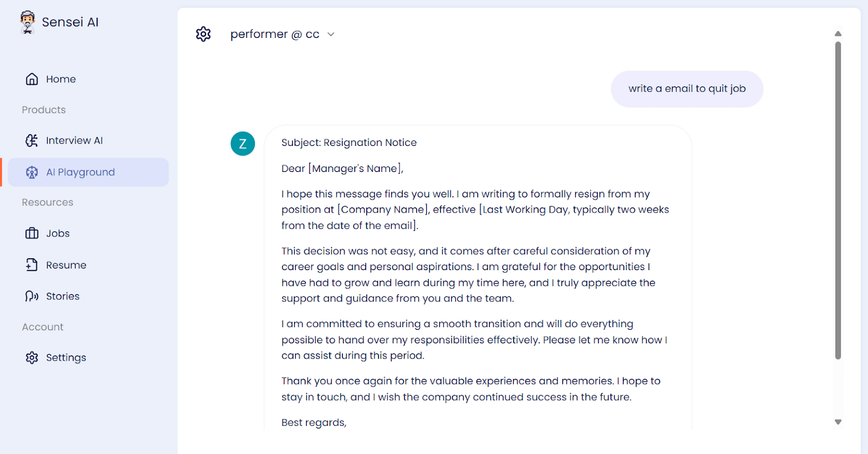Click the Home house icon
Screen dimensions: 868x454
[x=32, y=79]
